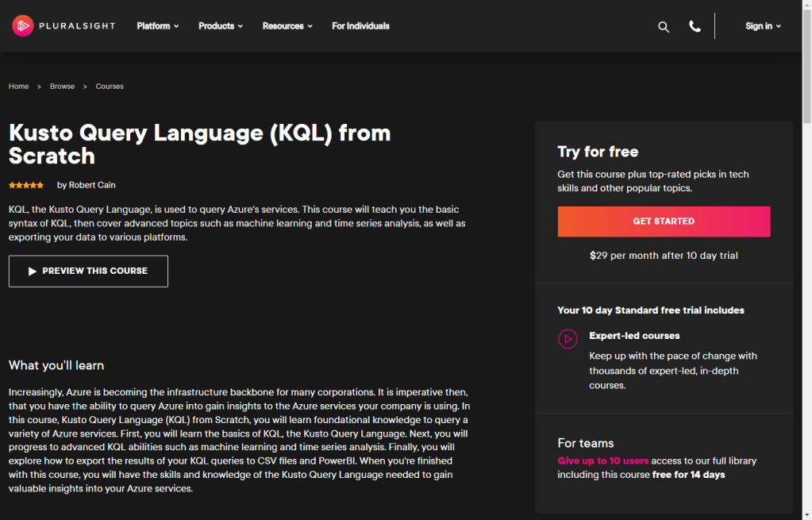The image size is (812, 520).
Task: Click Preview This Course button
Action: coord(88,272)
